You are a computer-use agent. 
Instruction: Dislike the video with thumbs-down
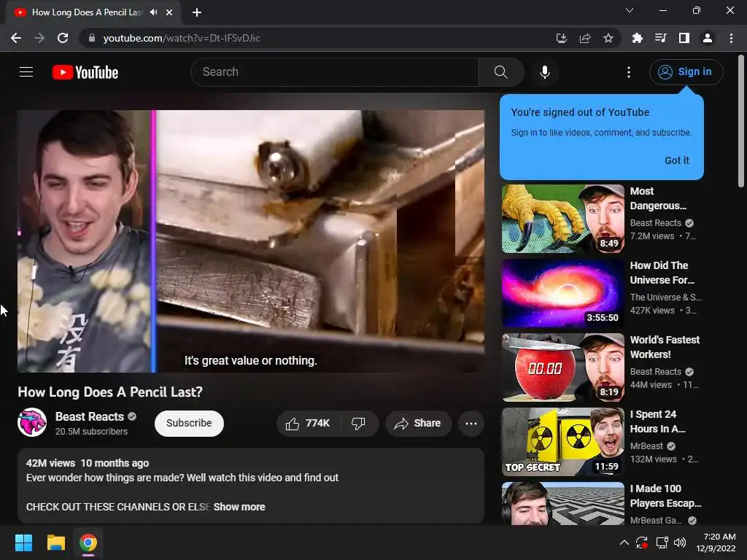point(358,424)
